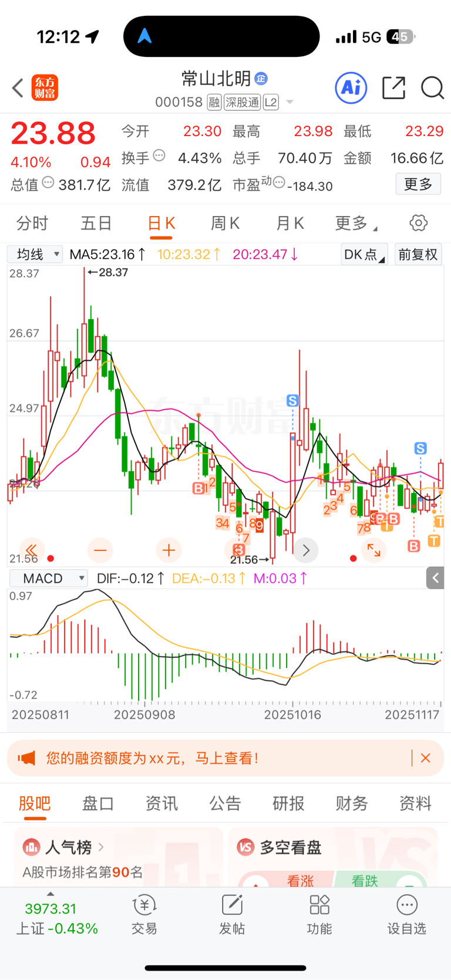Image resolution: width=451 pixels, height=980 pixels.
Task: Switch to the 盘口 tab
Action: tap(98, 803)
